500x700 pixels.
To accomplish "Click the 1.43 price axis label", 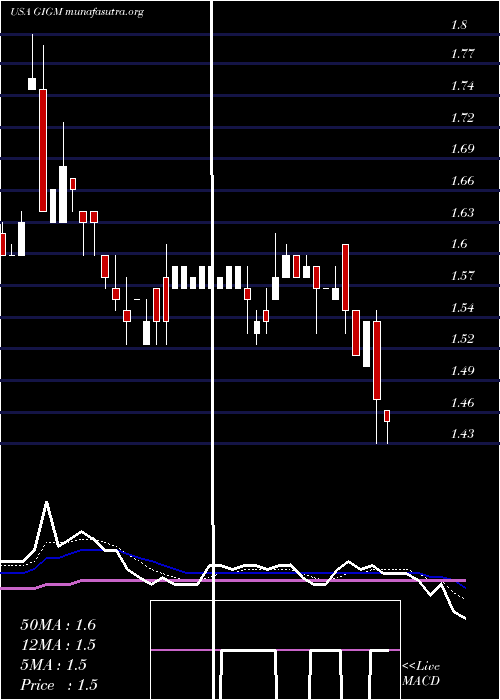I will 462,434.
